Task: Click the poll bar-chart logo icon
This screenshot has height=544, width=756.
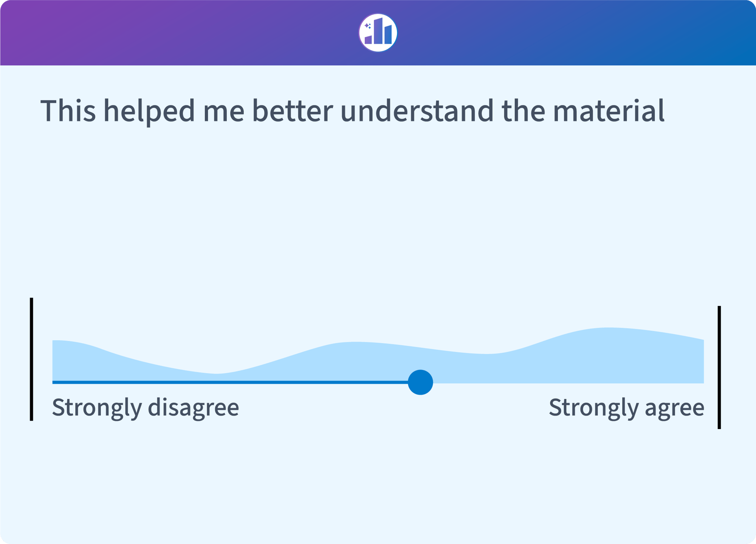Action: [378, 33]
